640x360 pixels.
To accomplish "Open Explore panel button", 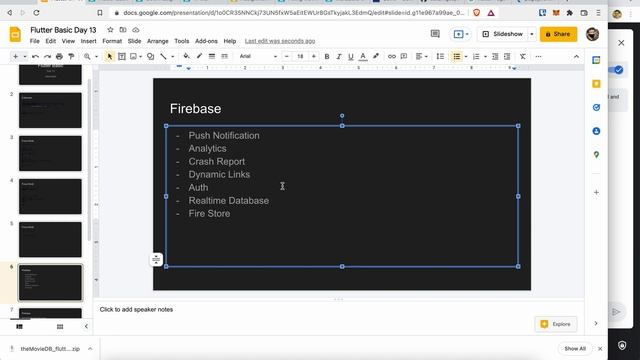I will pos(556,324).
